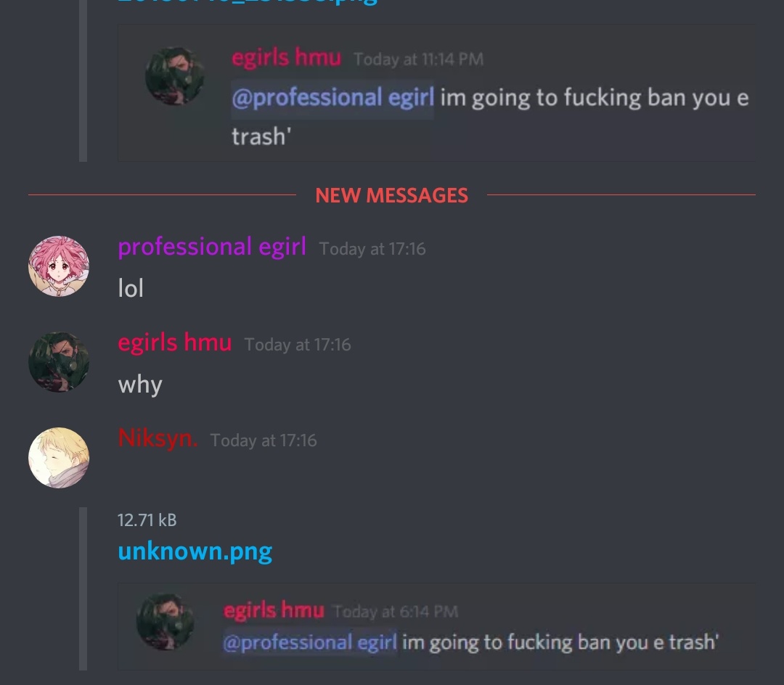Select the egirls hmu username above 'why'
Screen dimensions: 784x685
[174, 342]
